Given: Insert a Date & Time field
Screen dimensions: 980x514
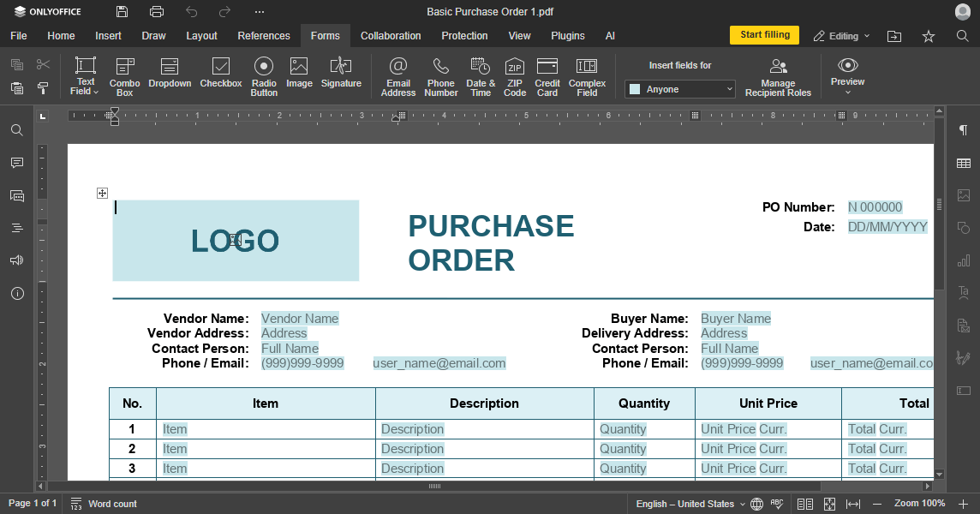Looking at the screenshot, I should coord(480,76).
